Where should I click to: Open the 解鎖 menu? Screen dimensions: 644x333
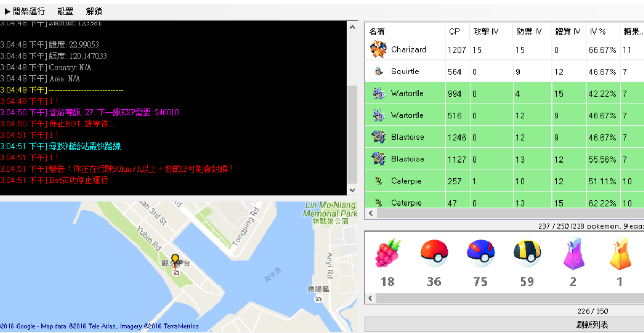[94, 11]
